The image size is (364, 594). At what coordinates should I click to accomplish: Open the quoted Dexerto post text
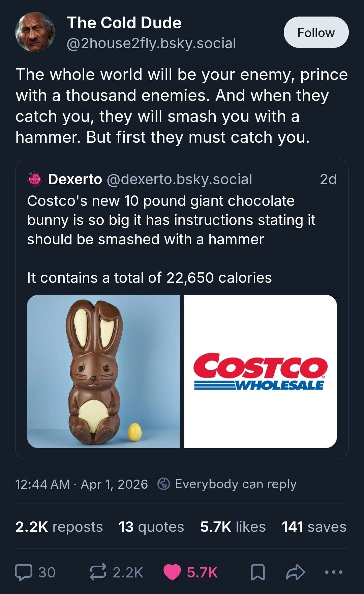[x=171, y=239]
